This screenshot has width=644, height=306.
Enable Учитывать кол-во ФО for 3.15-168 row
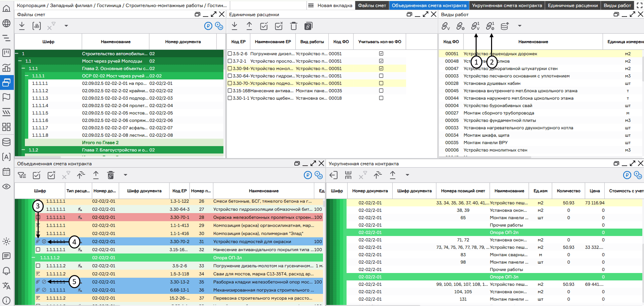coord(381,91)
